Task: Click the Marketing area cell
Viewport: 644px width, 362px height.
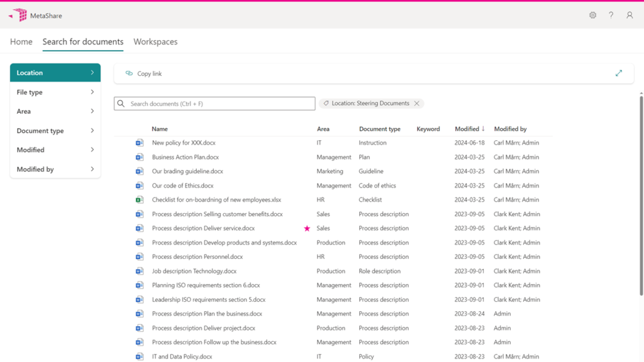Action: pos(330,171)
